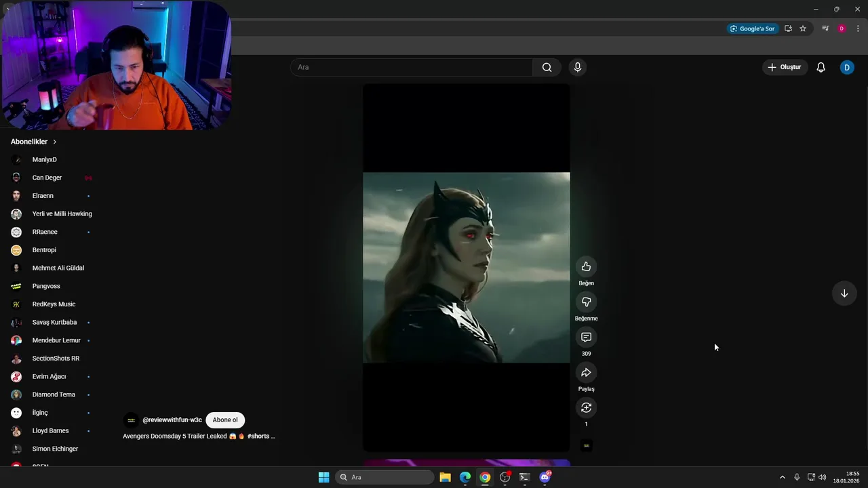Open the Chrome profile avatar
The height and width of the screenshot is (488, 868).
click(842, 28)
